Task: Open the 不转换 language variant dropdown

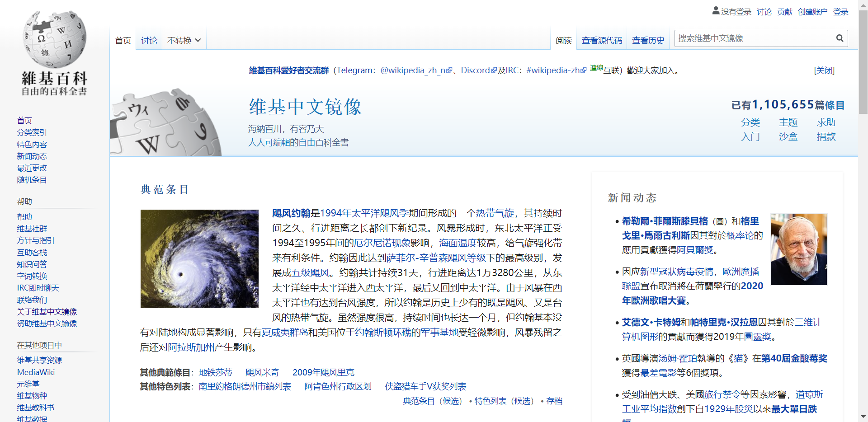Action: (x=184, y=41)
